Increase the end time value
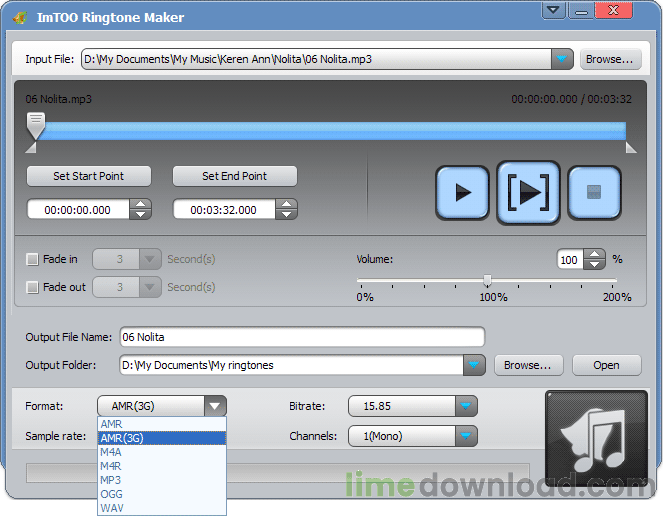The height and width of the screenshot is (516, 663). (x=286, y=204)
